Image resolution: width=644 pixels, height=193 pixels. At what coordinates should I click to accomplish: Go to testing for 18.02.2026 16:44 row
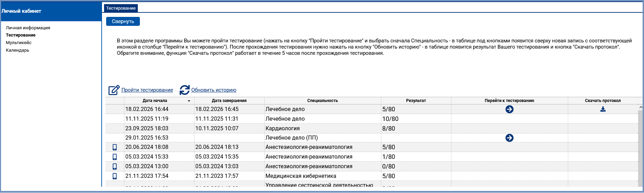pyautogui.click(x=509, y=109)
